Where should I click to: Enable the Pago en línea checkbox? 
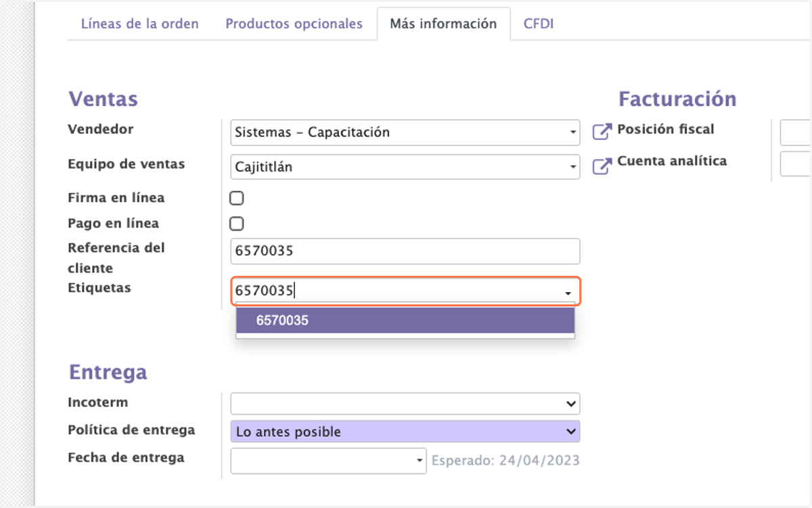pyautogui.click(x=237, y=224)
